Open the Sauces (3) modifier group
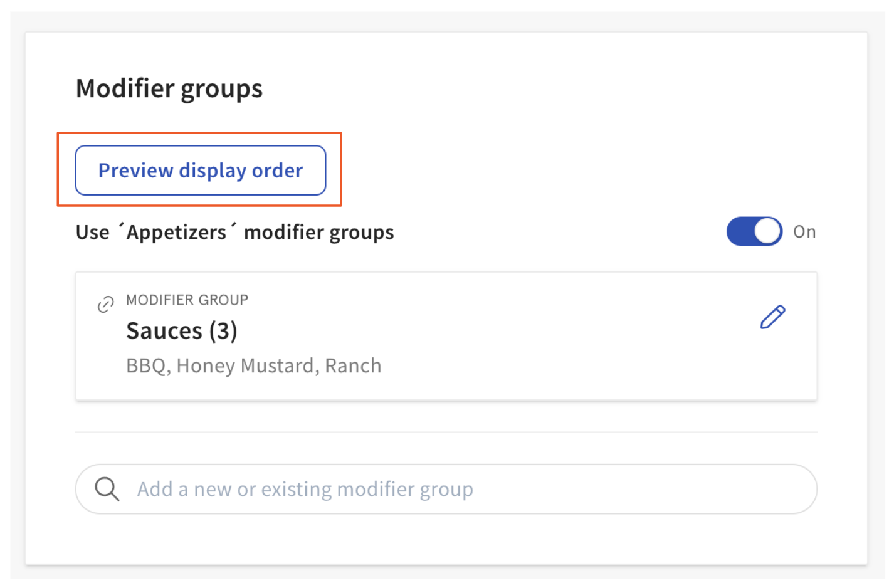The image size is (894, 588). pyautogui.click(x=182, y=330)
